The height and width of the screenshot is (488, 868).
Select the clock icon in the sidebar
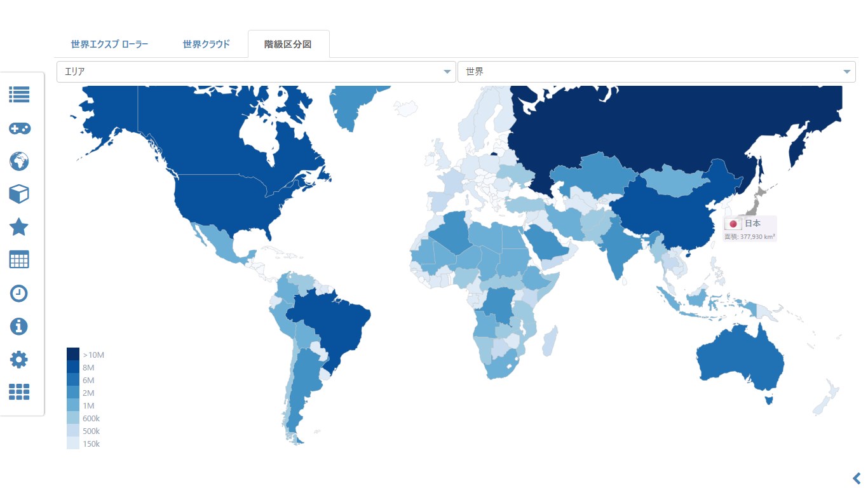tap(19, 293)
